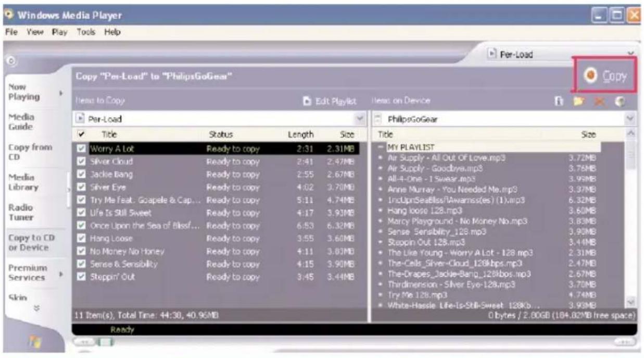Sort items to copy by Status column

[221, 134]
